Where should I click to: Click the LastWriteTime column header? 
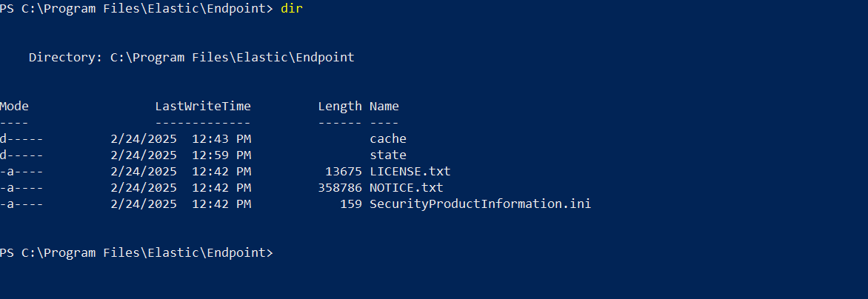(x=203, y=106)
